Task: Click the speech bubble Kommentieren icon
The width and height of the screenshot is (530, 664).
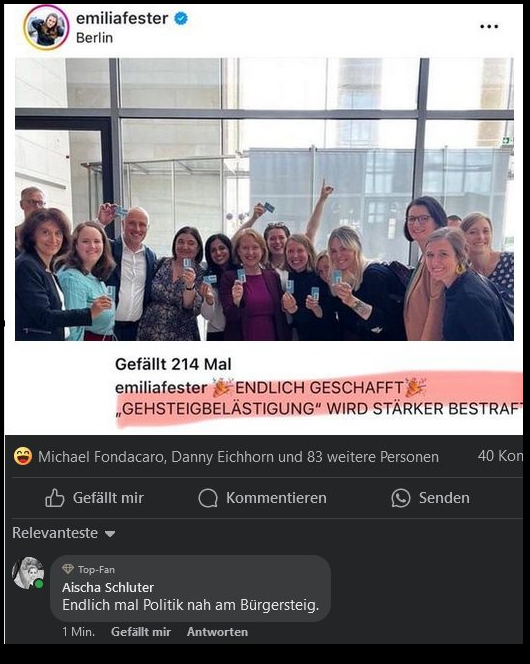Action: click(x=208, y=498)
